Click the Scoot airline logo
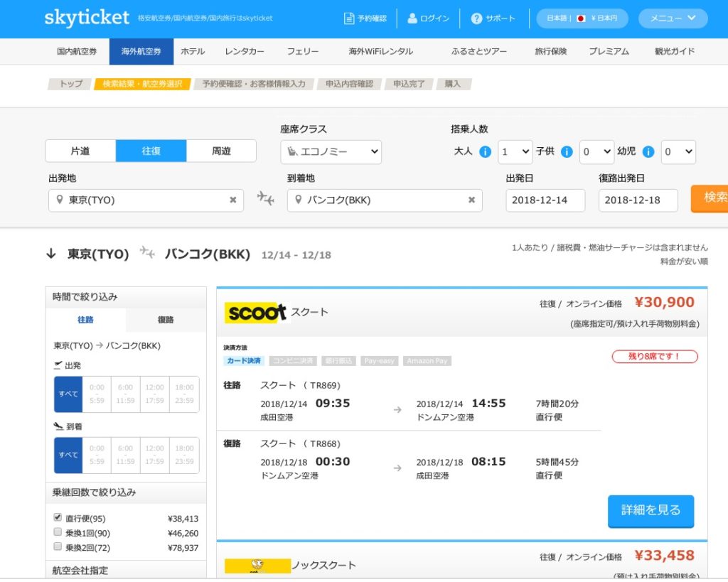The height and width of the screenshot is (582, 728). [255, 313]
